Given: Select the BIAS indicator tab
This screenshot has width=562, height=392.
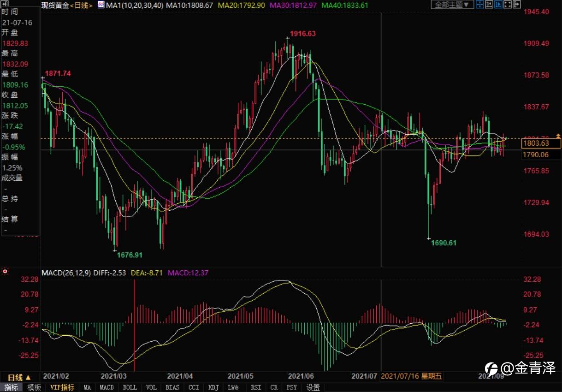Looking at the screenshot, I should (173, 387).
